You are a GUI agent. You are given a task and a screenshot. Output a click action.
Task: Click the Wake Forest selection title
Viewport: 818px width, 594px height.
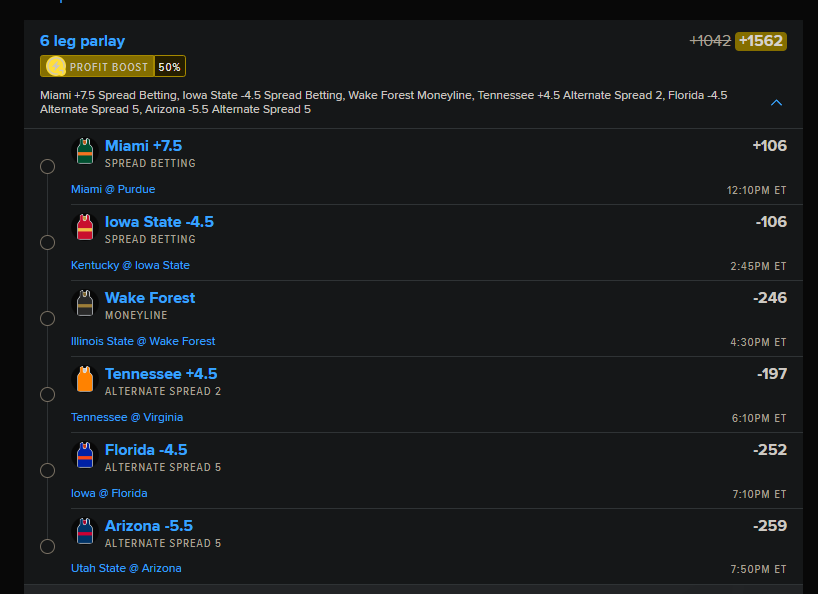tap(150, 298)
